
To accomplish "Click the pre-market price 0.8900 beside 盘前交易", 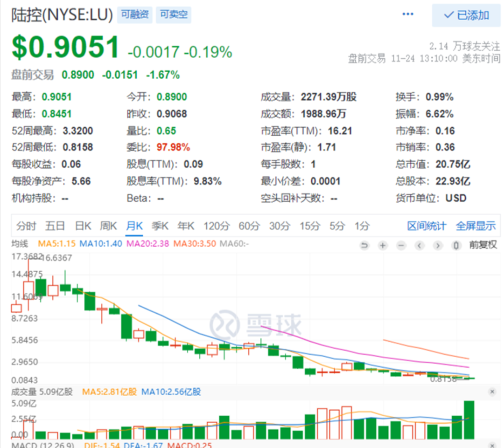I will [78, 75].
